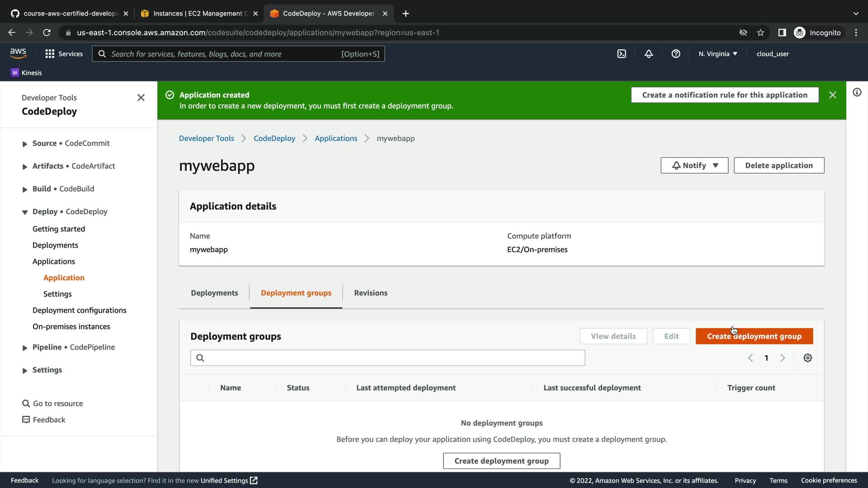Switch to the Deployments tab
The width and height of the screenshot is (868, 488).
pyautogui.click(x=214, y=293)
